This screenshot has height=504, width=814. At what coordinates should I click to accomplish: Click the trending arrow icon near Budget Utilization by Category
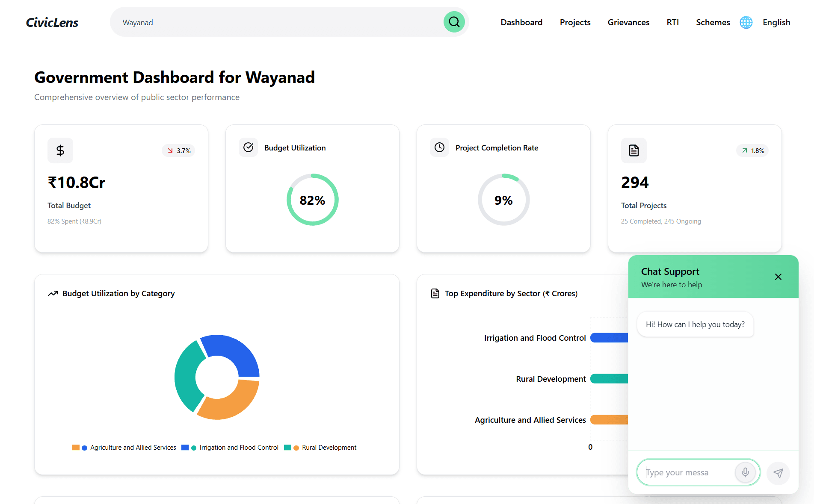tap(53, 293)
